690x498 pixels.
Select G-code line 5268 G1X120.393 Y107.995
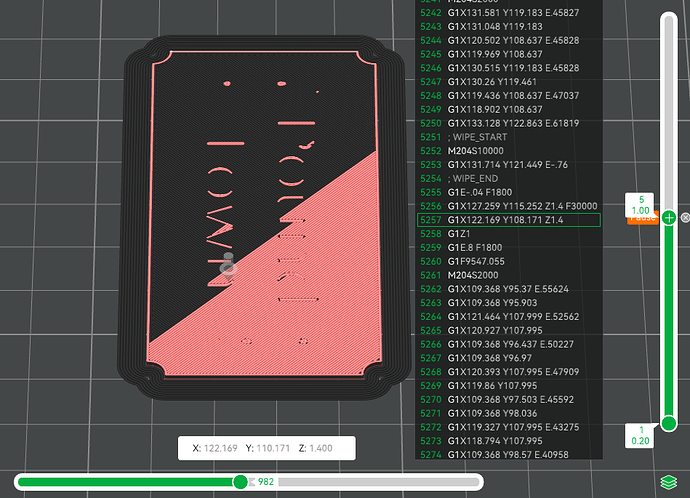[509, 372]
